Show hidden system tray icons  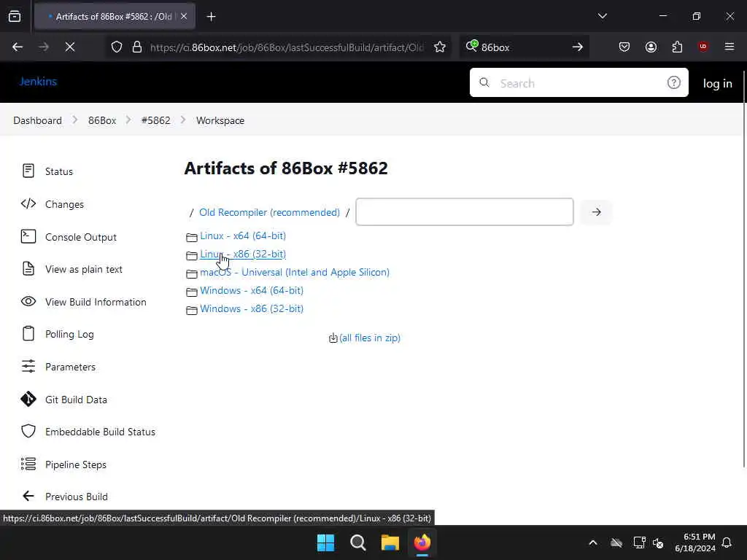click(593, 542)
